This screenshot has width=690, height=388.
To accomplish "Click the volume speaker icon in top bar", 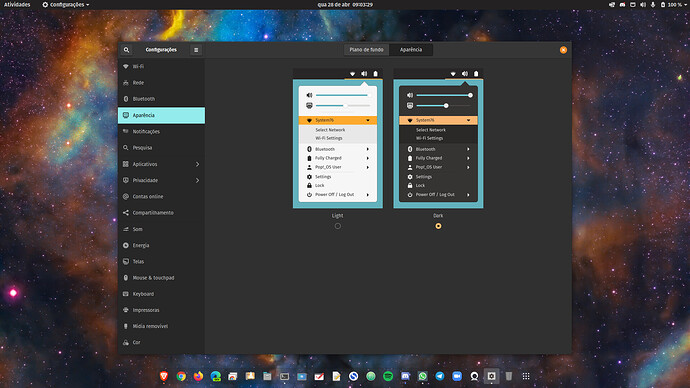I will click(x=642, y=4).
